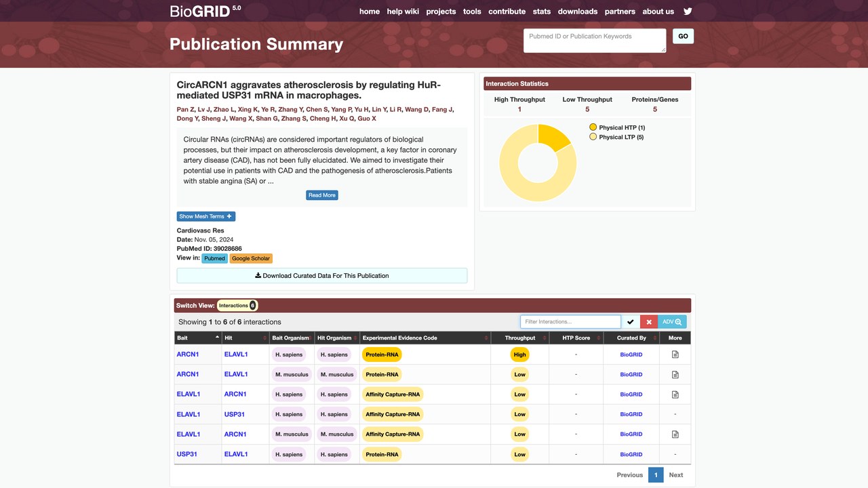Open USP31 hit link in ELAVL1 row
Screen dimensions: 868x488
[235, 414]
